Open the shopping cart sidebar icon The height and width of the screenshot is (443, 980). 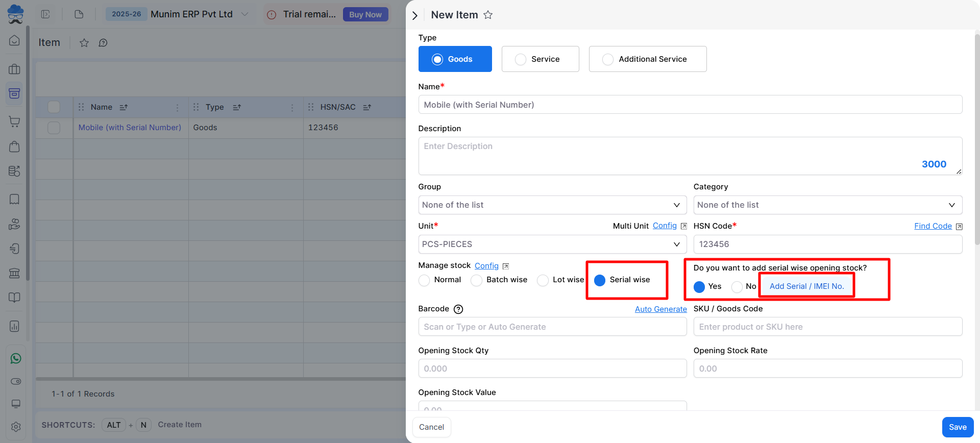tap(14, 121)
